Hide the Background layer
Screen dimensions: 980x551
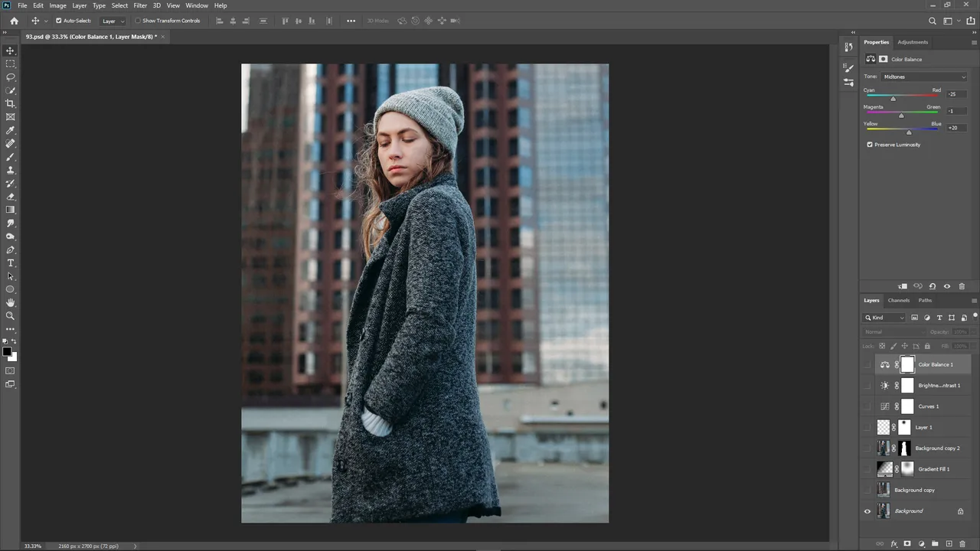(x=867, y=511)
